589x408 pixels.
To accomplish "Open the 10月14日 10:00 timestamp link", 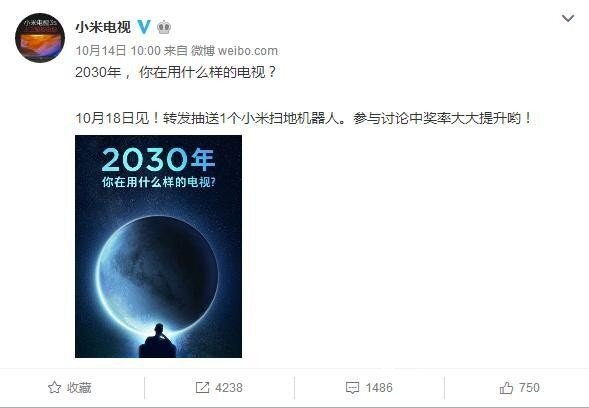I will (x=118, y=50).
